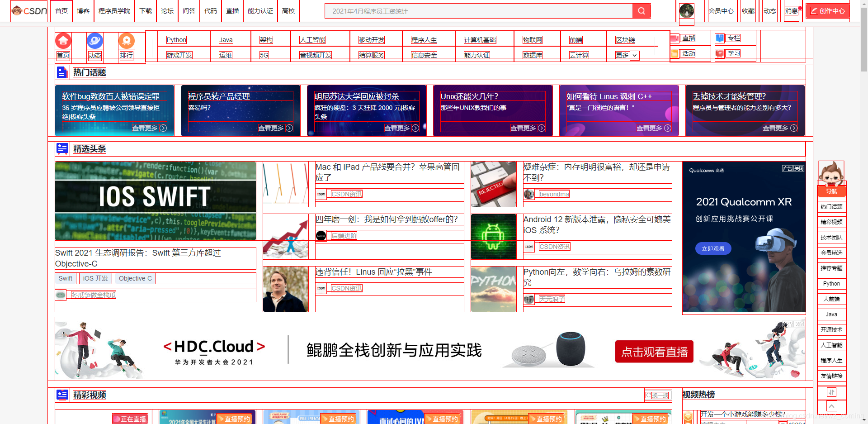Screen dimensions: 868x424
Task: Open the 问答 nav item
Action: click(x=189, y=11)
